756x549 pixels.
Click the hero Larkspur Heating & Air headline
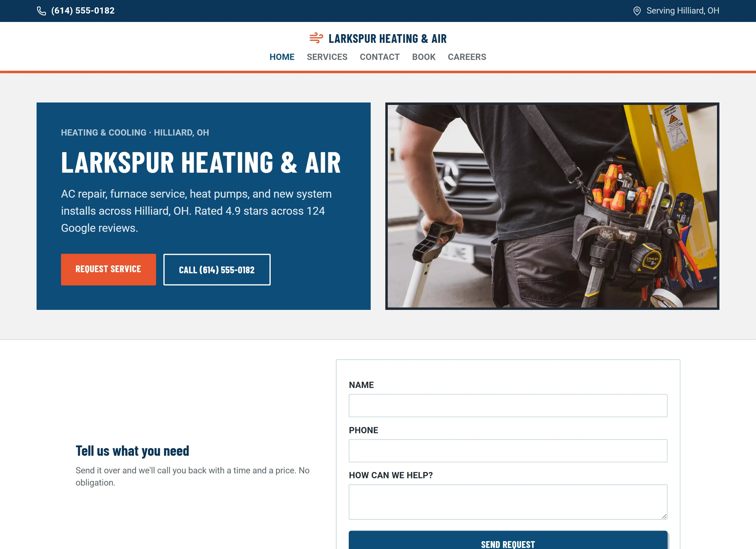click(201, 162)
